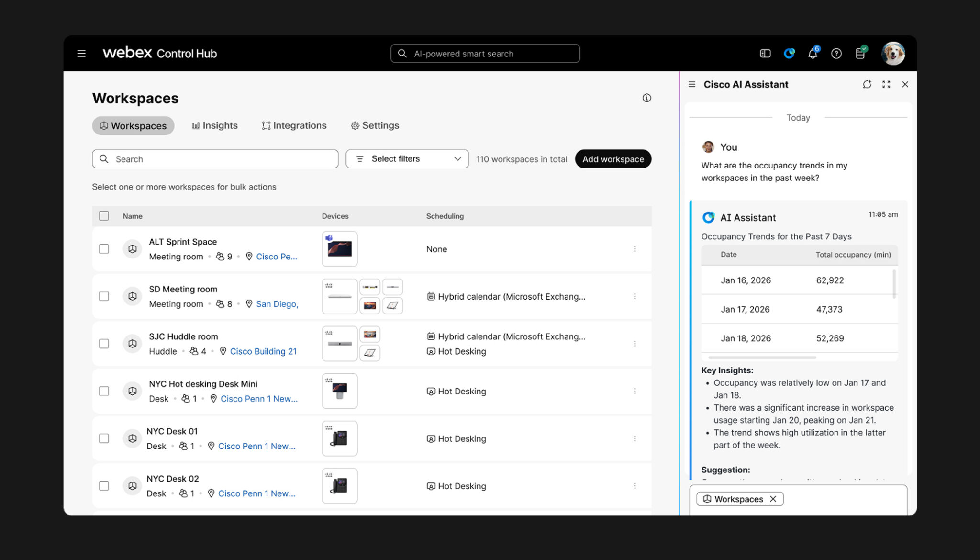Image resolution: width=980 pixels, height=560 pixels.
Task: Close the Cisco AI Assistant panel
Action: [x=905, y=84]
